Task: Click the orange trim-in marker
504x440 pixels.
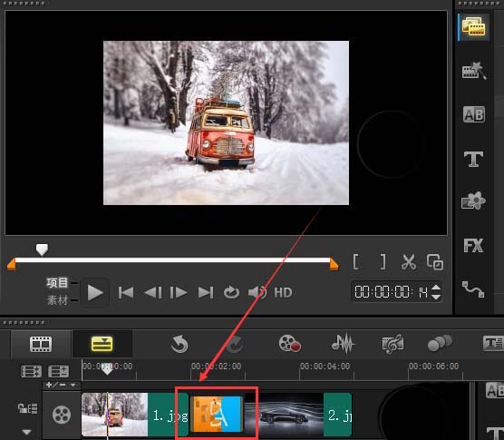Action: click(x=11, y=264)
